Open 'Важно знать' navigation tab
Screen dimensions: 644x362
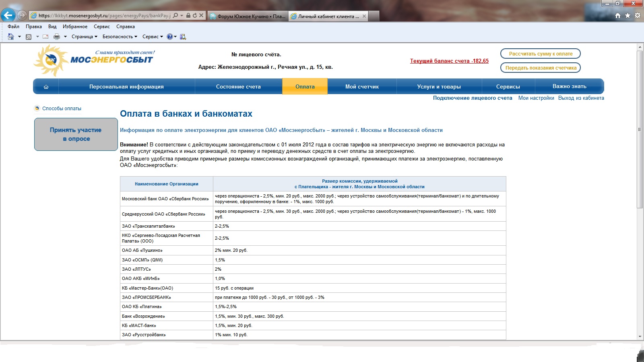click(569, 86)
